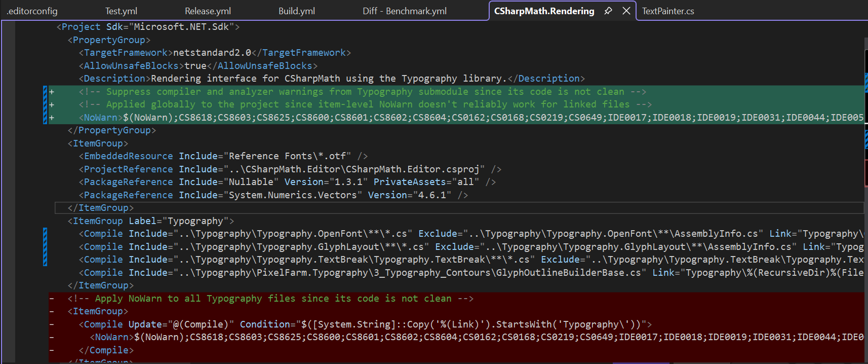Click the PackageReference Include="Nullable" text
The height and width of the screenshot is (364, 868).
pos(179,182)
